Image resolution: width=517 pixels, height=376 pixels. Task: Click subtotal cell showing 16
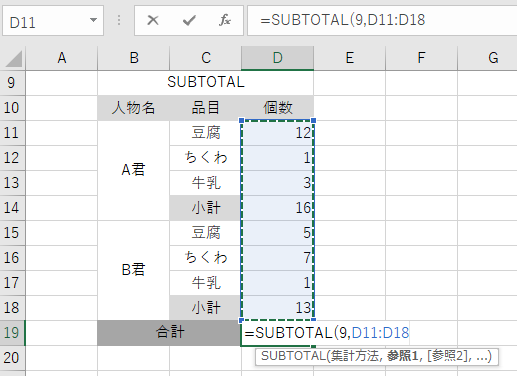(278, 208)
